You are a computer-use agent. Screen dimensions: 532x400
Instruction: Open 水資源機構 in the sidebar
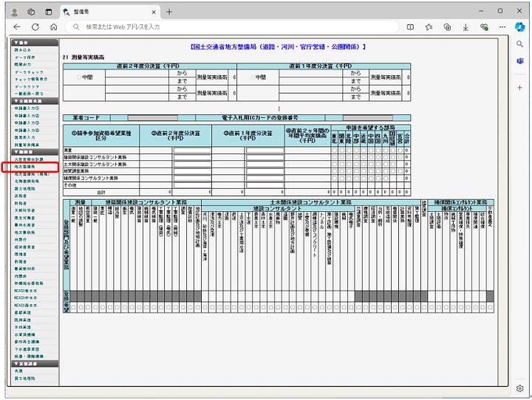(x=24, y=334)
